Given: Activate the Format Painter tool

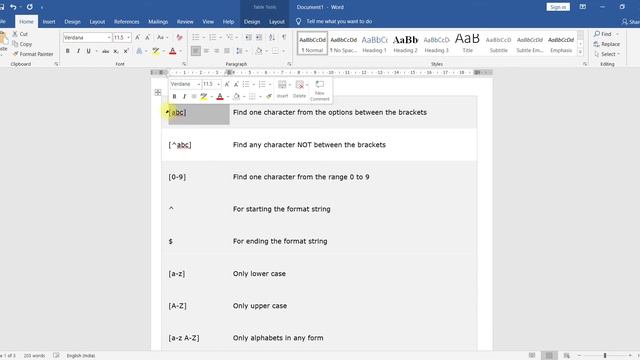Looking at the screenshot, I should (33, 54).
